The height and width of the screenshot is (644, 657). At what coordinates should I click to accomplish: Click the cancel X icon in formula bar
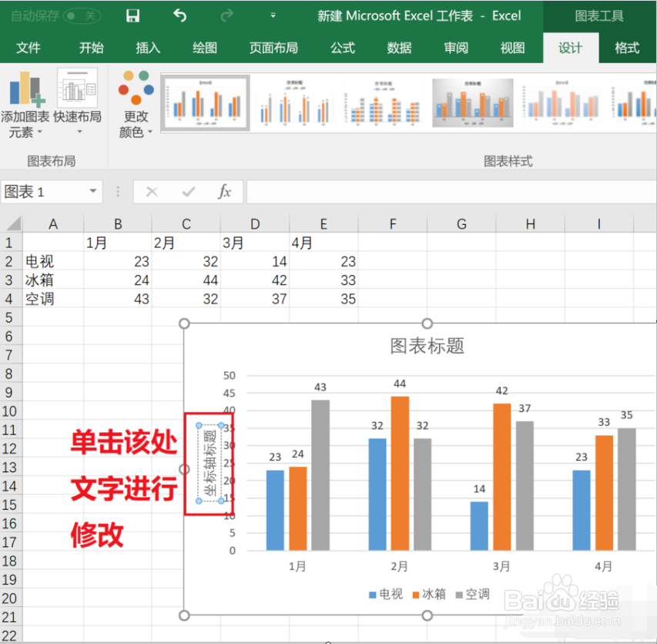coord(152,192)
